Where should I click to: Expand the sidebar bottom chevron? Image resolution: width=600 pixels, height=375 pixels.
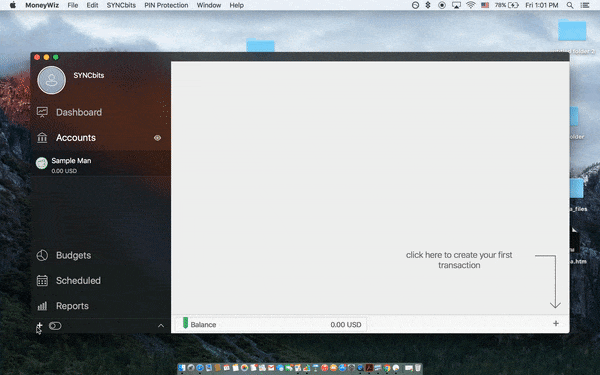(161, 326)
